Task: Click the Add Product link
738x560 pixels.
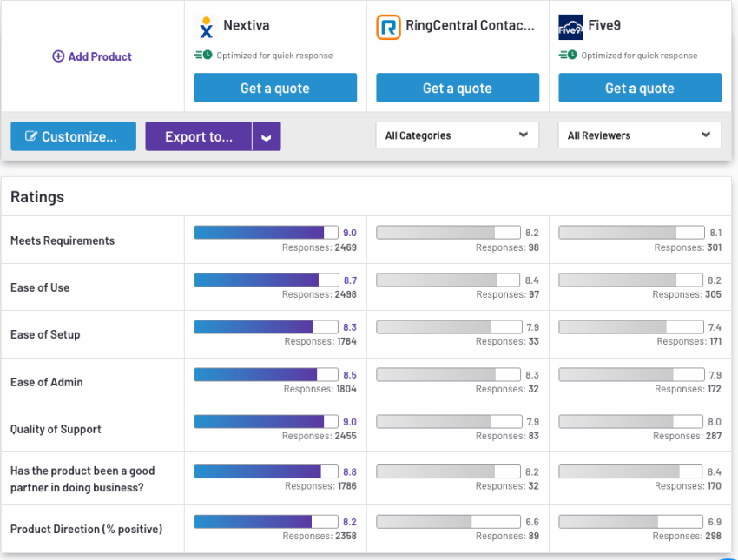Action: pos(92,56)
